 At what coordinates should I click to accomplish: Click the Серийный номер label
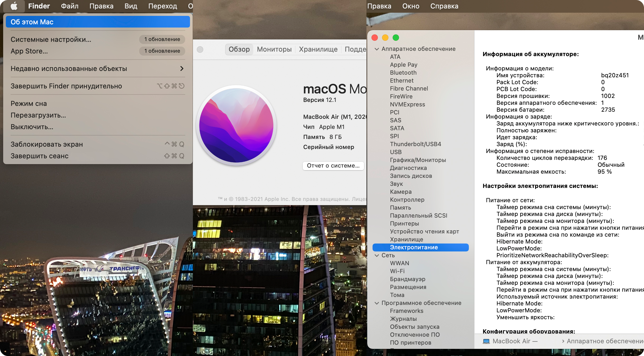tap(329, 147)
